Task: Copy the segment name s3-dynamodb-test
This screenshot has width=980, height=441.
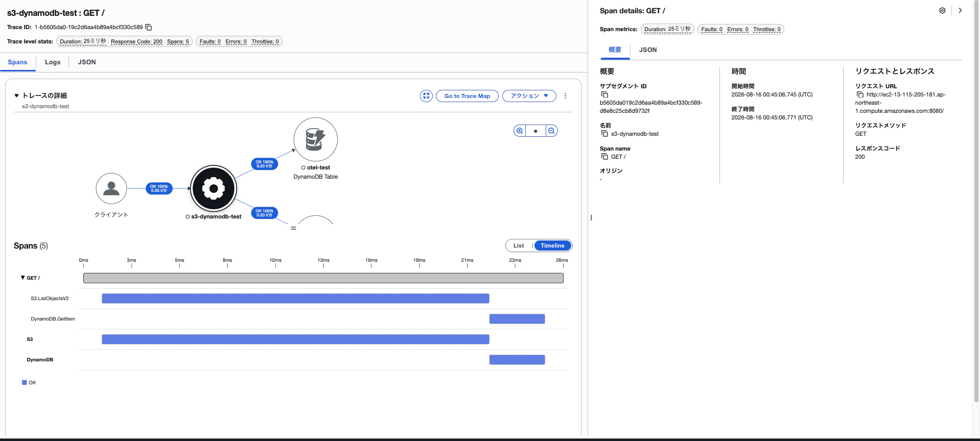Action: tap(604, 134)
